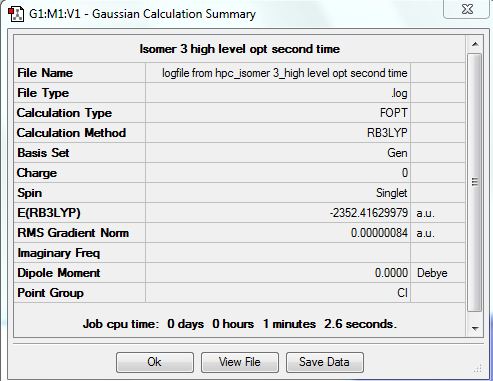Close the Gaussian Calculation Summary window
This screenshot has width=493, height=381.
point(468,9)
